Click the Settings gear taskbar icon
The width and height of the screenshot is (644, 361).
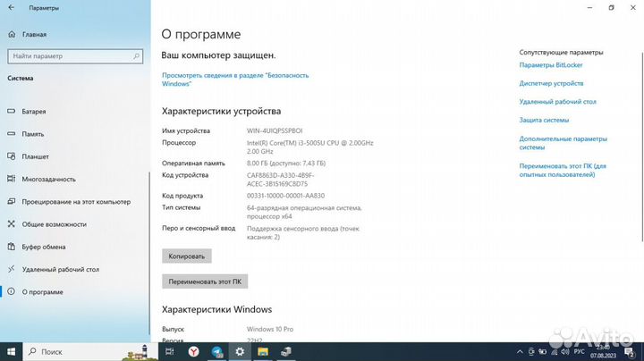point(240,351)
